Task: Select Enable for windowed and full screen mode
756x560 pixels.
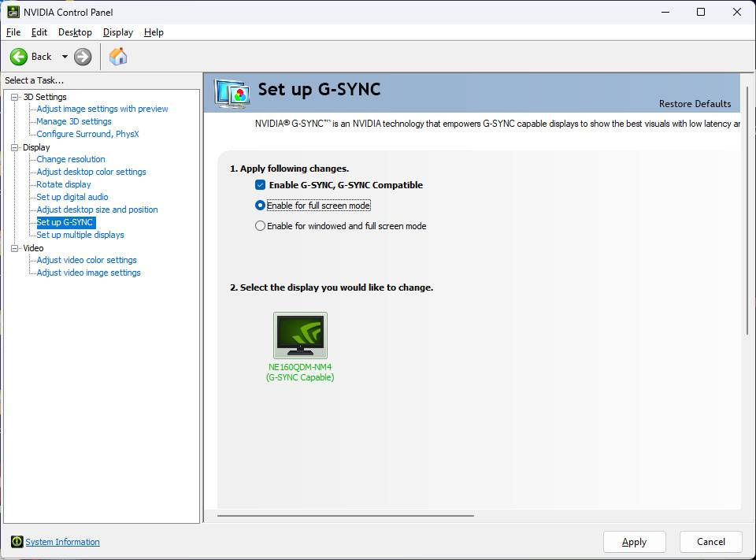Action: coord(261,226)
